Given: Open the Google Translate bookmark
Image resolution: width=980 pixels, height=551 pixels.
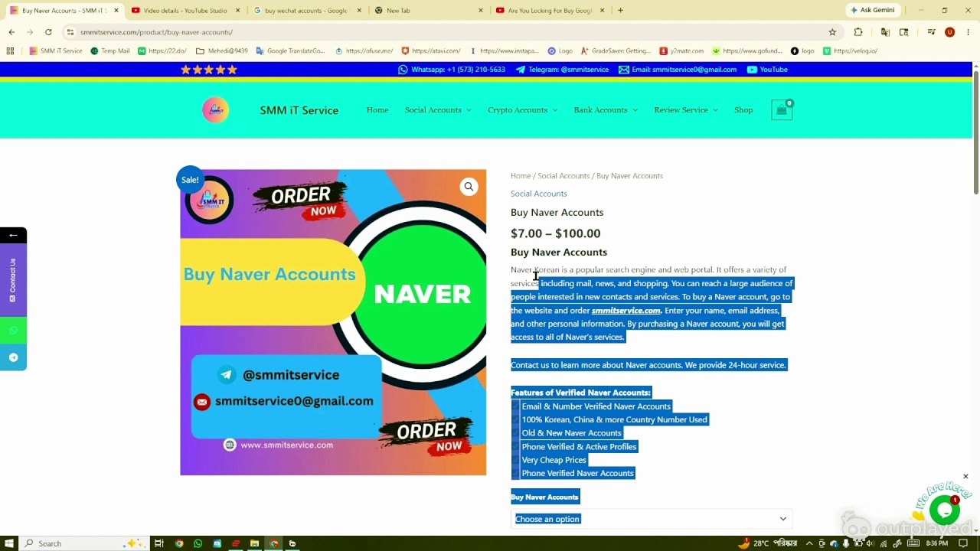Looking at the screenshot, I should 290,51.
